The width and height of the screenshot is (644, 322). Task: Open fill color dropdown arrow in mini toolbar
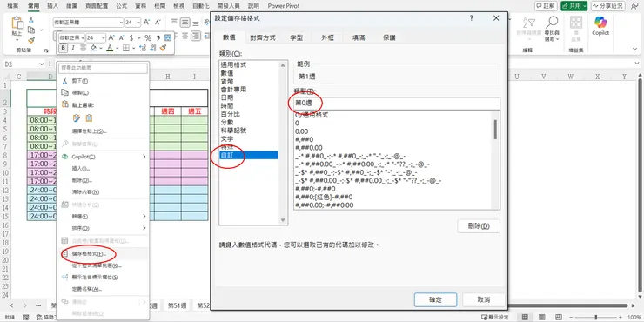point(101,48)
